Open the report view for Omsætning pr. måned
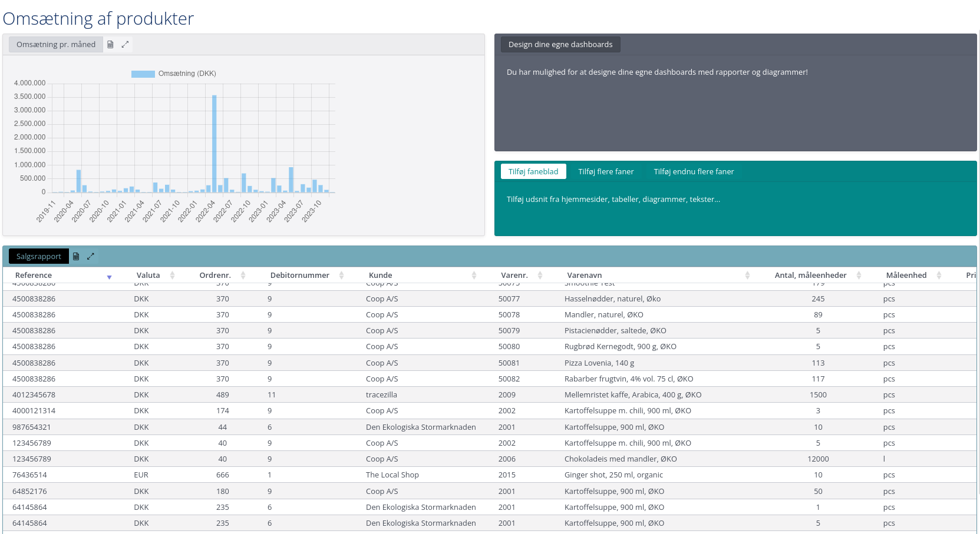The image size is (980, 534). tap(110, 44)
